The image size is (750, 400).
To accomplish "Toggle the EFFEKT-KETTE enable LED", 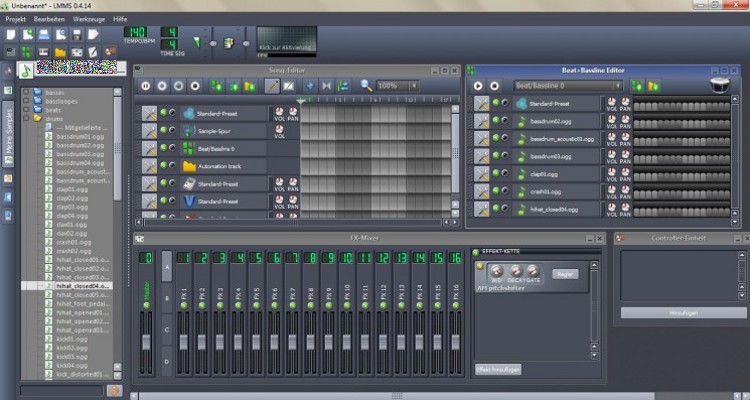I will point(476,252).
